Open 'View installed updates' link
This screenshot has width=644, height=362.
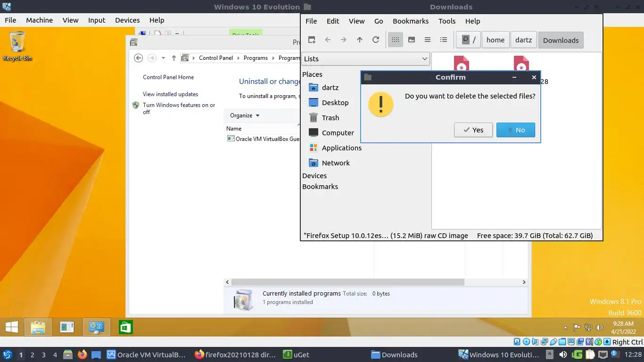(x=170, y=94)
